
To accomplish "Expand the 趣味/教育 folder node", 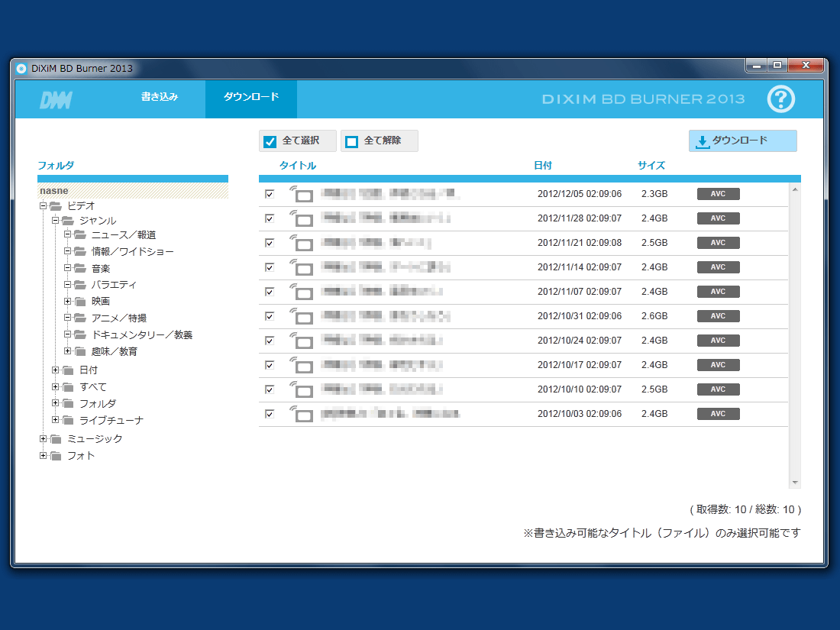I will coord(67,351).
